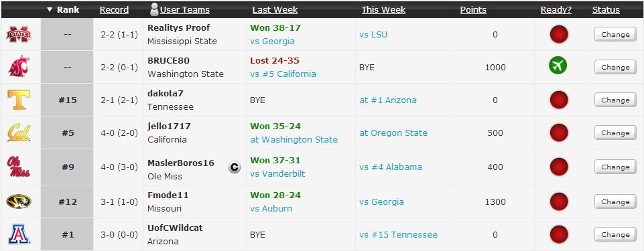Click Change button for Fmode11 Missouri

pyautogui.click(x=615, y=201)
